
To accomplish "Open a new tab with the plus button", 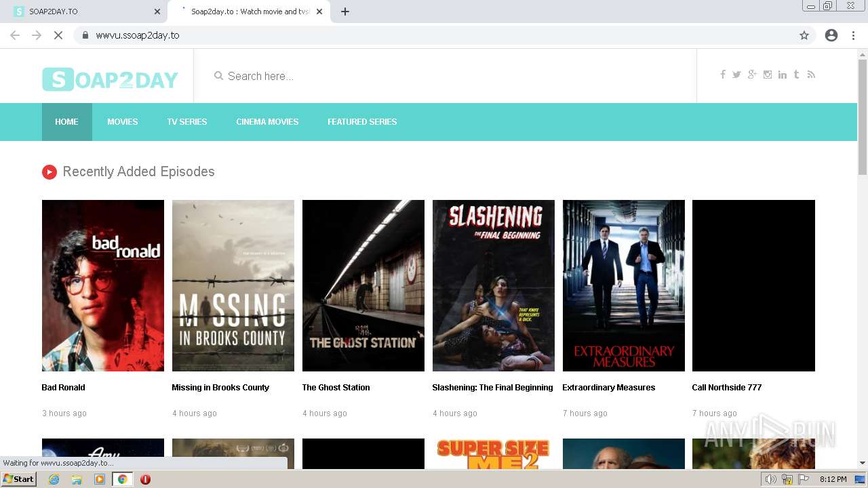I will tap(345, 12).
